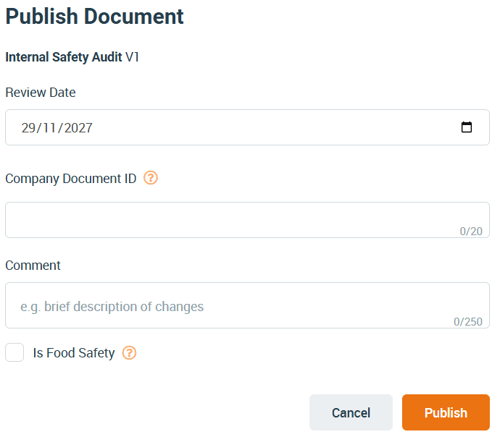Click the Publish button
The width and height of the screenshot is (500, 437).
click(446, 412)
